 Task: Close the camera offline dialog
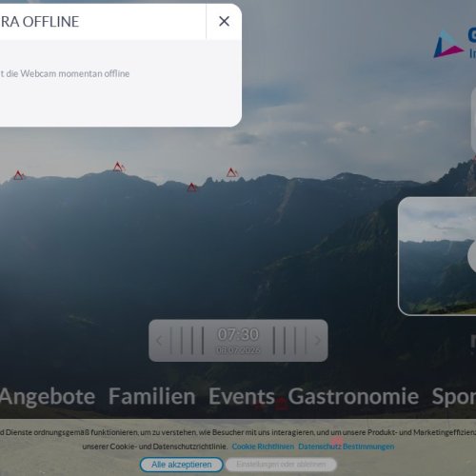click(224, 22)
